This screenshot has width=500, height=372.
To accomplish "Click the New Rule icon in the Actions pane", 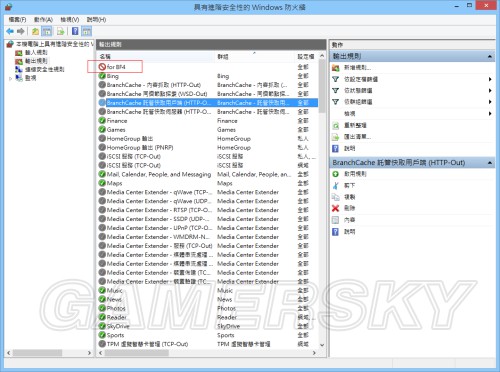I will [336, 68].
